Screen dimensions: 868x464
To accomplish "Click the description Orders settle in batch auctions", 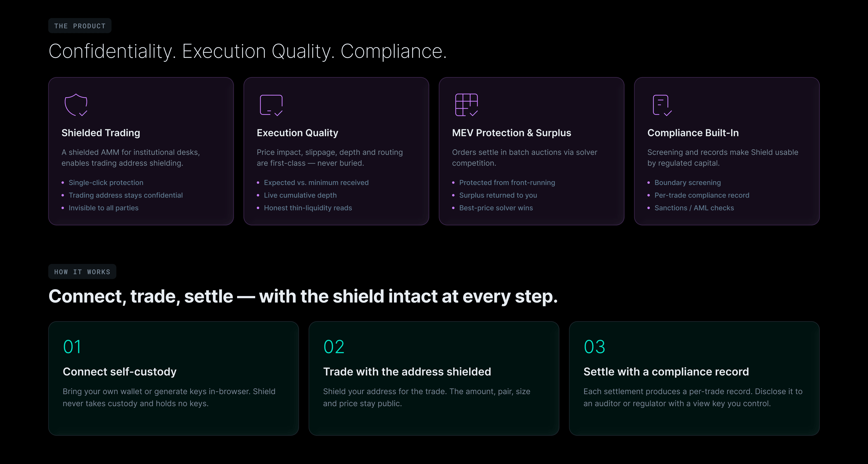I will click(x=525, y=158).
